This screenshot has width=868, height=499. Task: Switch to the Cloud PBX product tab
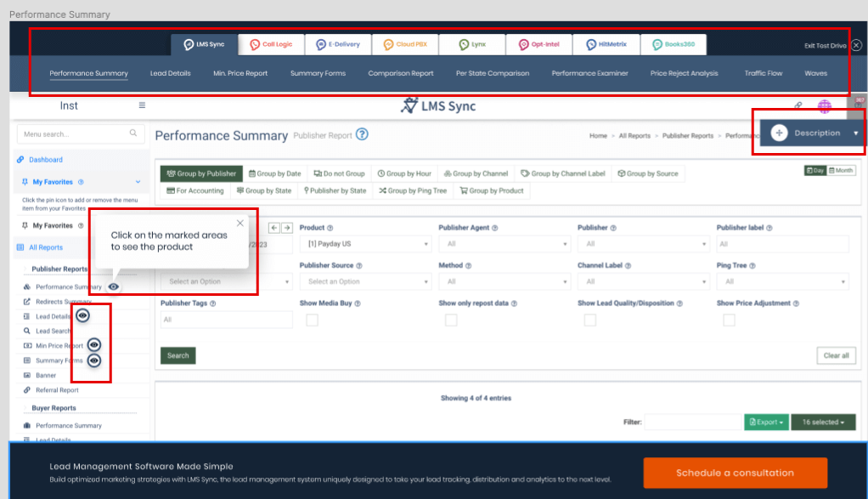(405, 44)
